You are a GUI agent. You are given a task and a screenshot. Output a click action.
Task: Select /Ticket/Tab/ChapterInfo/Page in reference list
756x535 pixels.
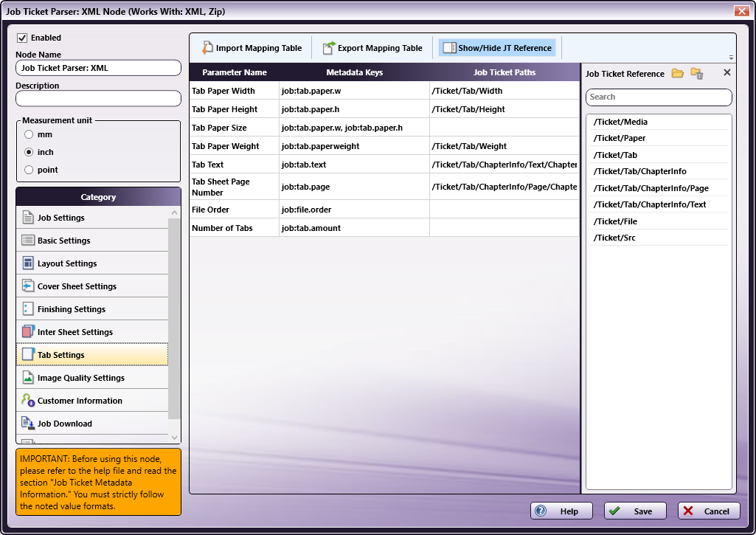[x=658, y=188]
